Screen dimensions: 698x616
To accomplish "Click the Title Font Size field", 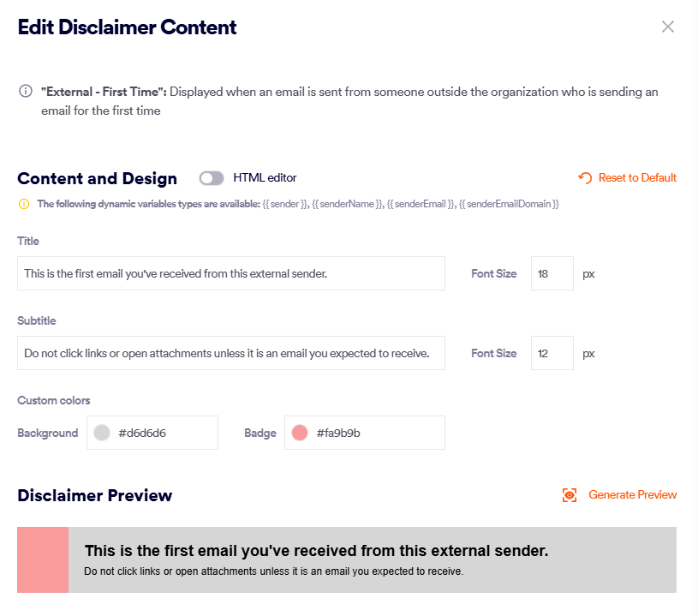I will coord(552,273).
